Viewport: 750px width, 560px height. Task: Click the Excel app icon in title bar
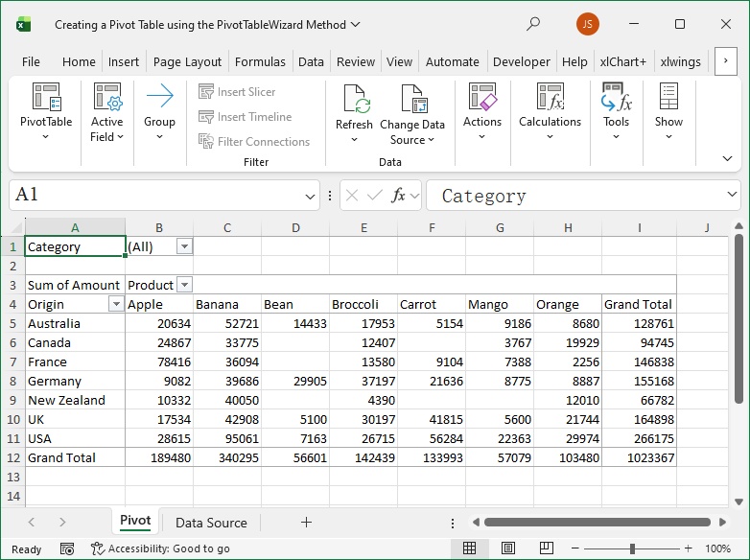click(x=23, y=24)
